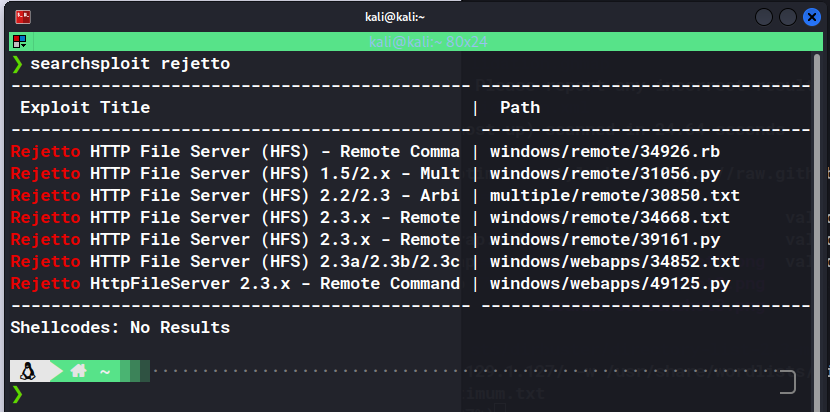
Task: Click path windows/webapps/34852.txt
Action: coord(615,262)
